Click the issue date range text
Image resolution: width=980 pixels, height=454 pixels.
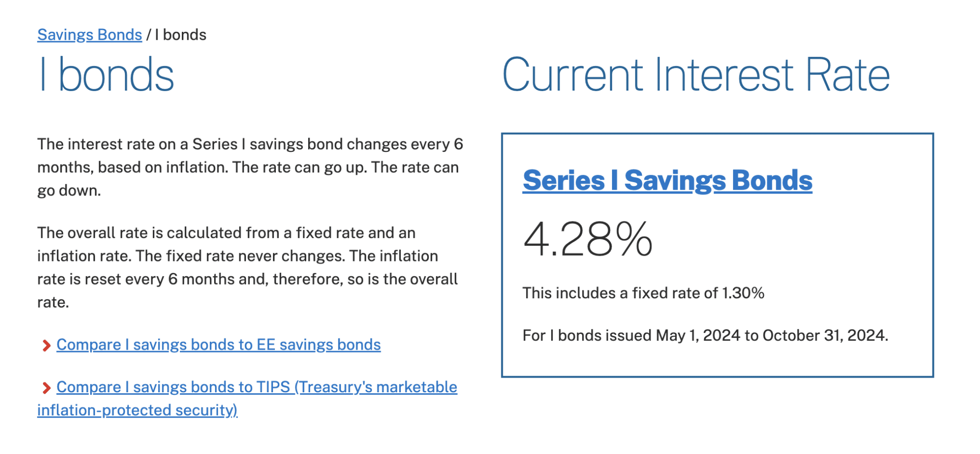pos(706,336)
